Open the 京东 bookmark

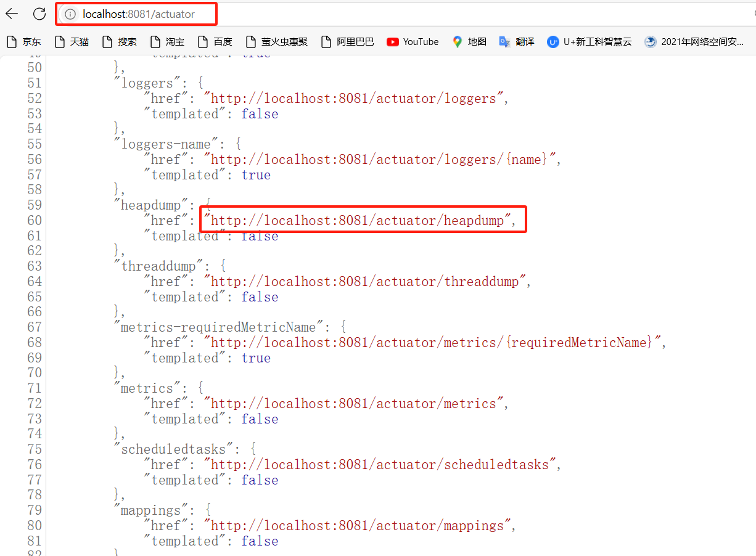[x=24, y=42]
